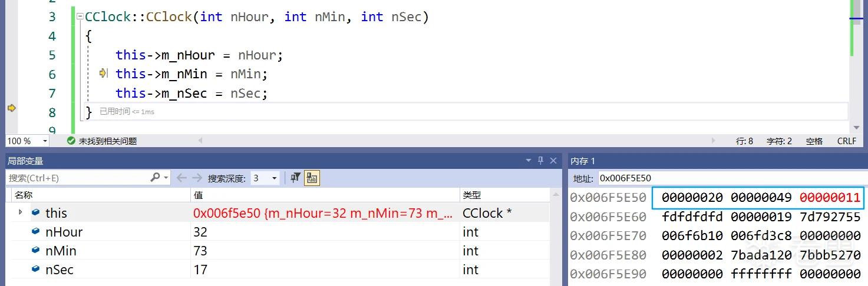Click the CRLF line-ending indicator
Image resolution: width=868 pixels, height=286 pixels.
[847, 141]
